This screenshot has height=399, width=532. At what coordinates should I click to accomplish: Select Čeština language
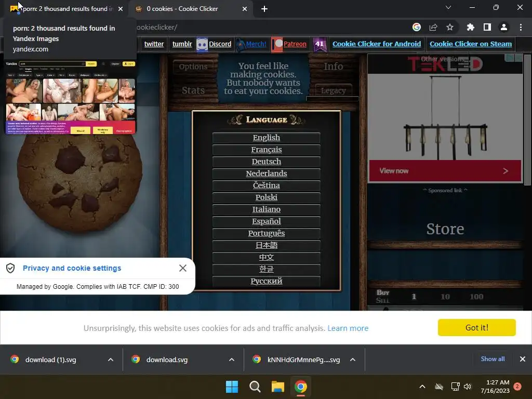click(x=267, y=185)
